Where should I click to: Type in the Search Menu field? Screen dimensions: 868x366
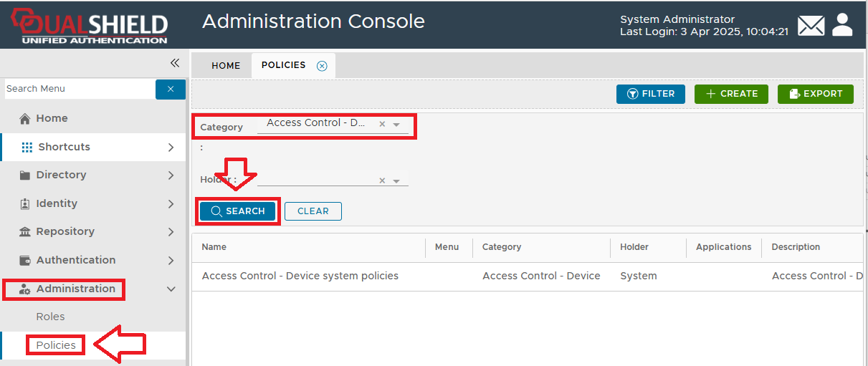79,89
